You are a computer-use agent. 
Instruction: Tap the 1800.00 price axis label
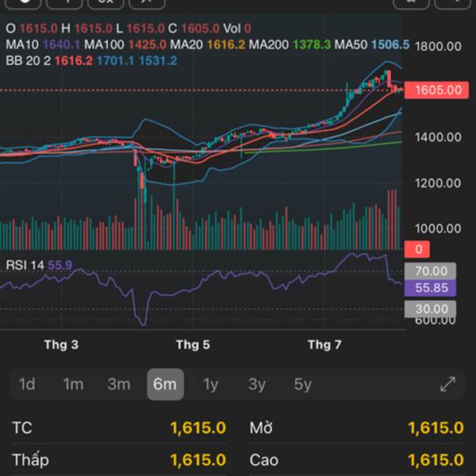pyautogui.click(x=438, y=47)
